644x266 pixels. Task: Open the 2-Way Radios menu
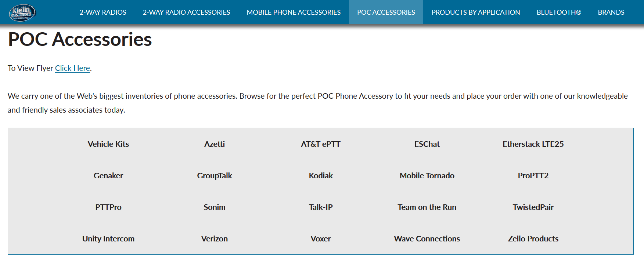(x=103, y=12)
